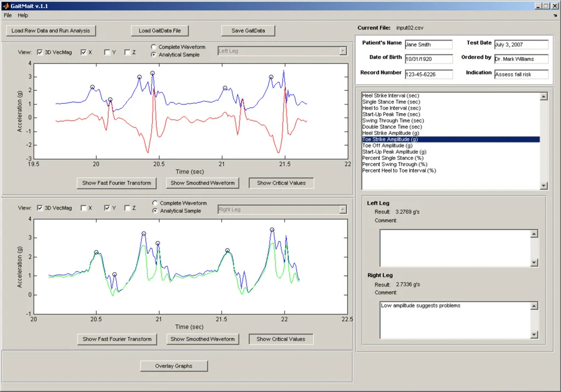
Task: Select 'Percent Swing Through (%)' in the list
Action: pyautogui.click(x=451, y=165)
